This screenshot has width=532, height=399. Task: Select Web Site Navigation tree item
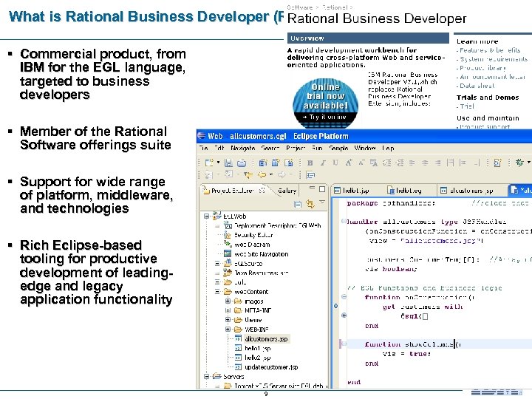click(x=262, y=253)
